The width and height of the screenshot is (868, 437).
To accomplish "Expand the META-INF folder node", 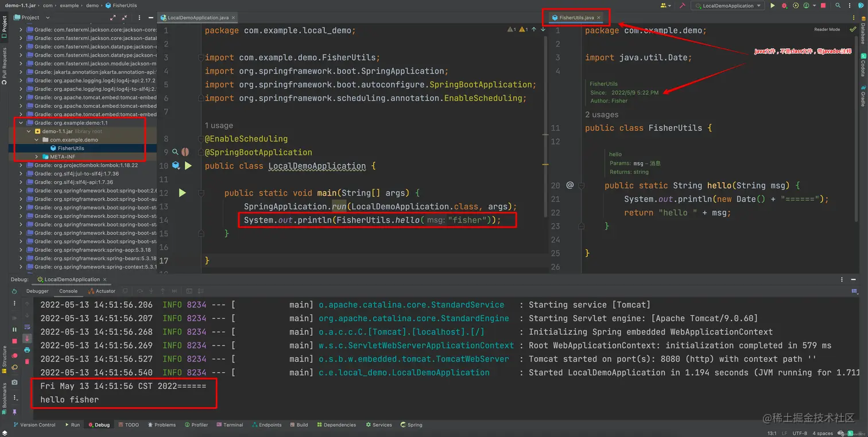I will [37, 157].
